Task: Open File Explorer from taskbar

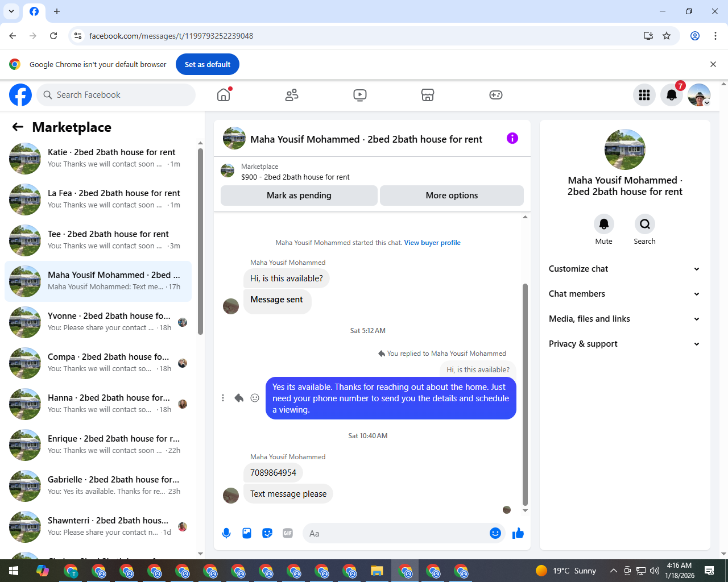Action: 377,571
